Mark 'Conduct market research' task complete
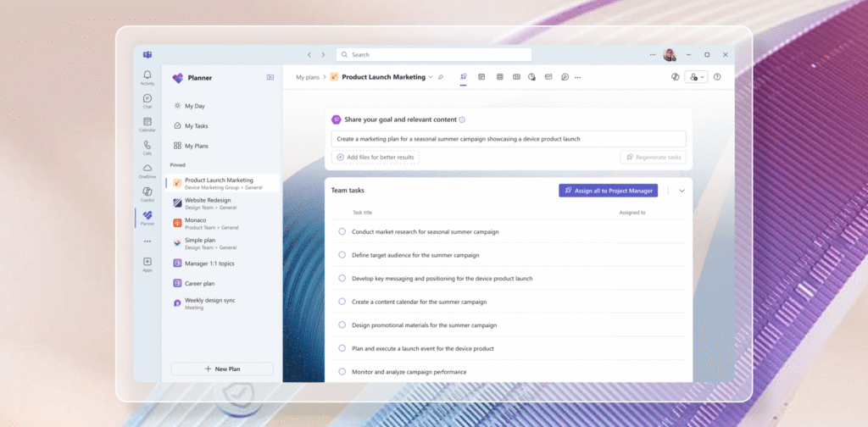Image resolution: width=868 pixels, height=427 pixels. (x=342, y=231)
